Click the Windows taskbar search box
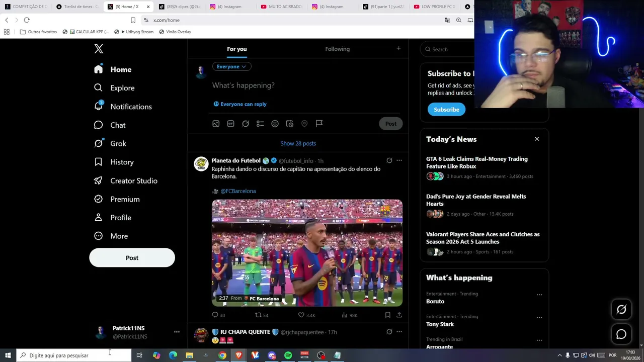The height and width of the screenshot is (362, 644). (x=73, y=355)
